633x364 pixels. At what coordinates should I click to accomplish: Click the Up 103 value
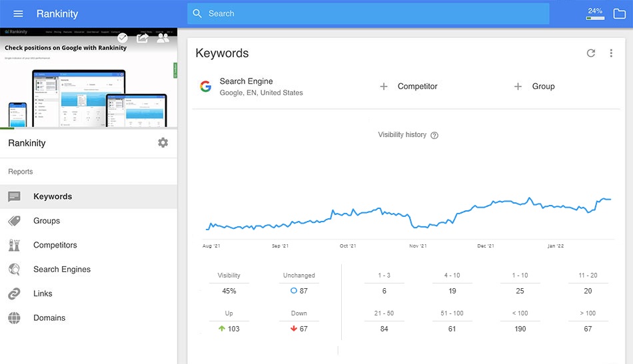tap(229, 329)
